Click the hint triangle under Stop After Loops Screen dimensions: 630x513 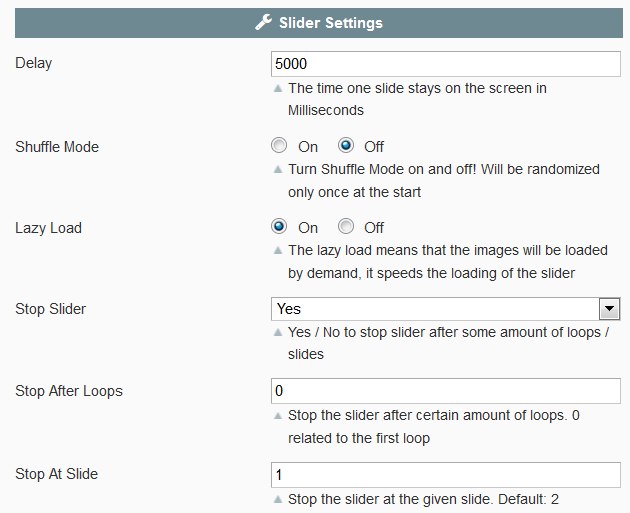coord(278,416)
